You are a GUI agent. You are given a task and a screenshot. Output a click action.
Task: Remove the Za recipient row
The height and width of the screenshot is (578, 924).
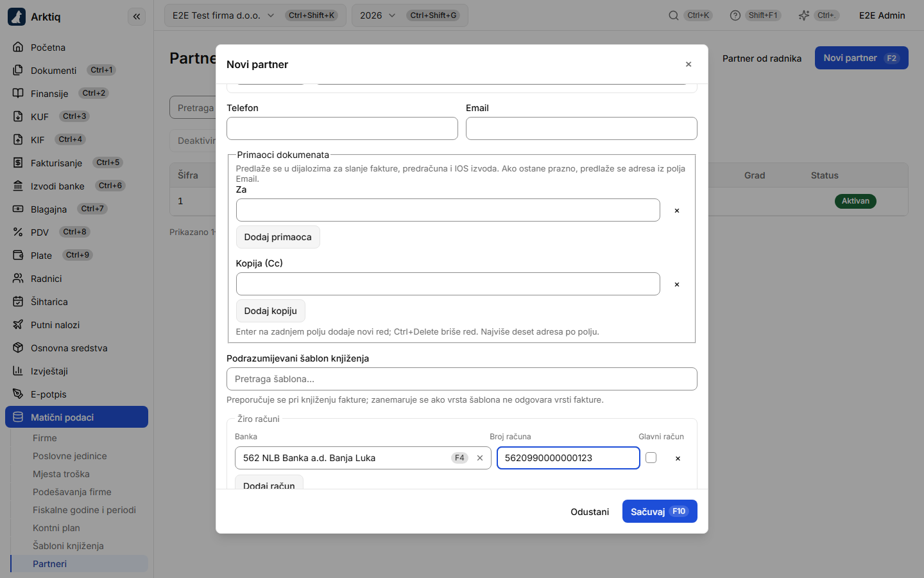click(x=677, y=211)
